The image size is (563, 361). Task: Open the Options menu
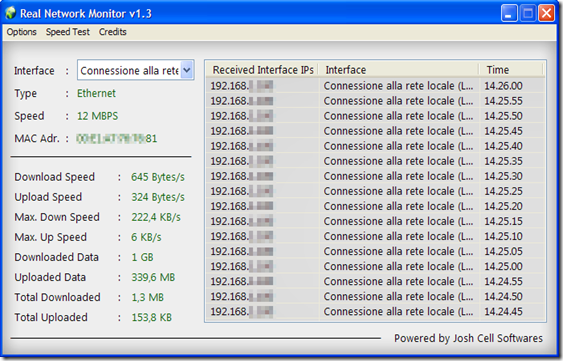(x=22, y=32)
